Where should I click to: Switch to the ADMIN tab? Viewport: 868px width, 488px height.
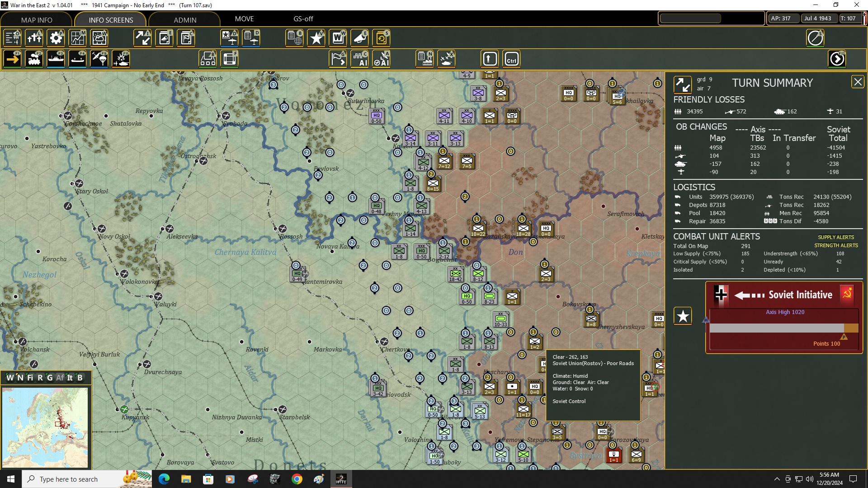(x=185, y=20)
